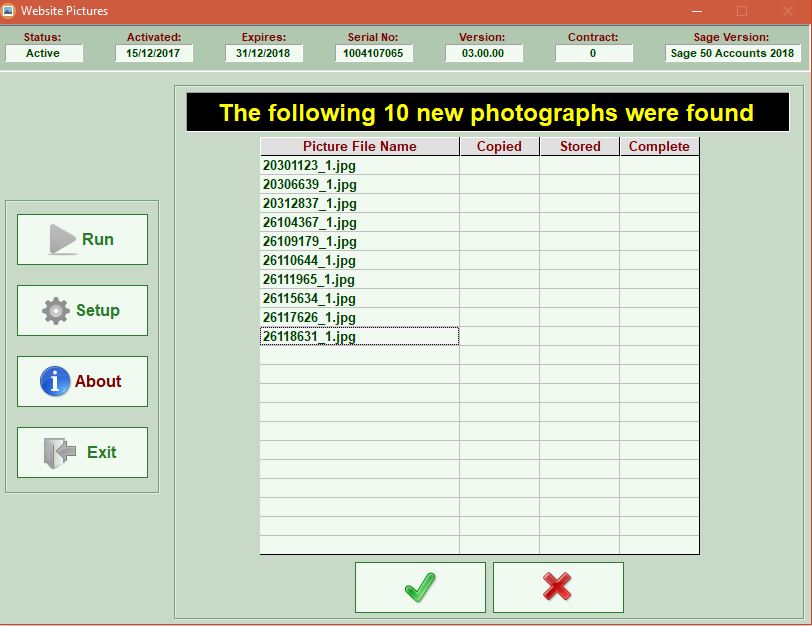Select file 26117626_1.jpg
This screenshot has height=626, width=812.
(359, 317)
